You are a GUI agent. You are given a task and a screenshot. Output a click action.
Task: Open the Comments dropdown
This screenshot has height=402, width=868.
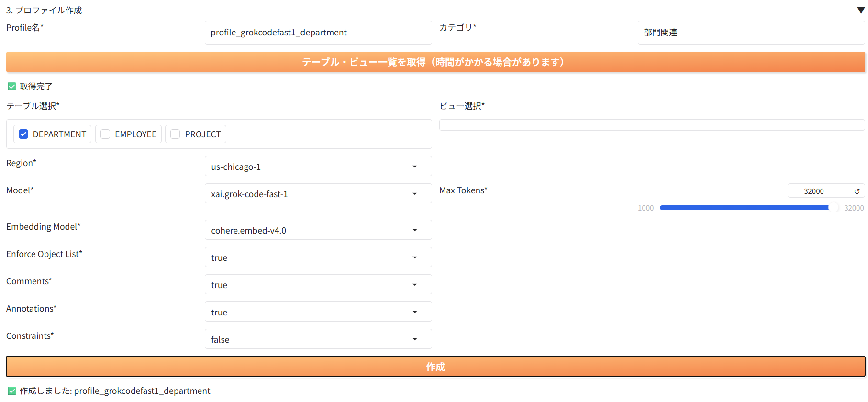click(x=318, y=285)
